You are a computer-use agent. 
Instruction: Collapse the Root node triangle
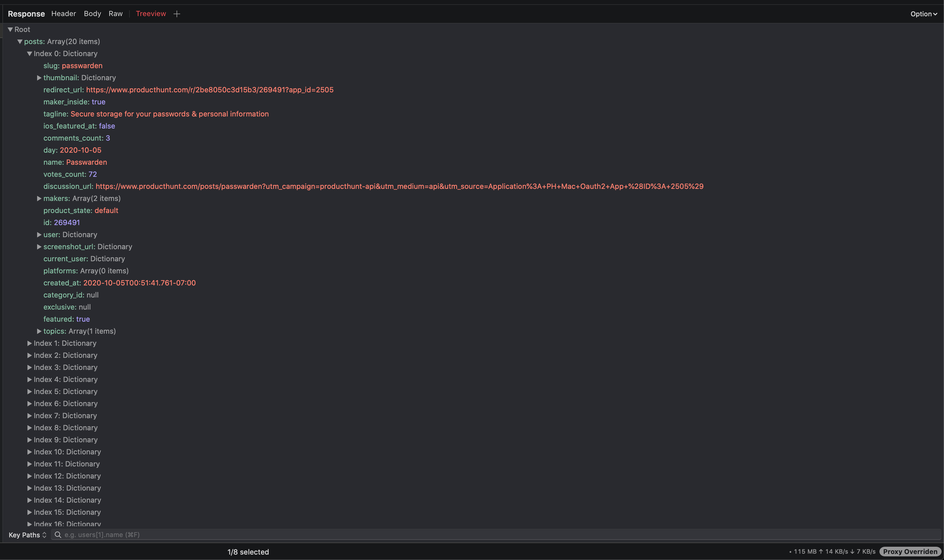(x=10, y=30)
